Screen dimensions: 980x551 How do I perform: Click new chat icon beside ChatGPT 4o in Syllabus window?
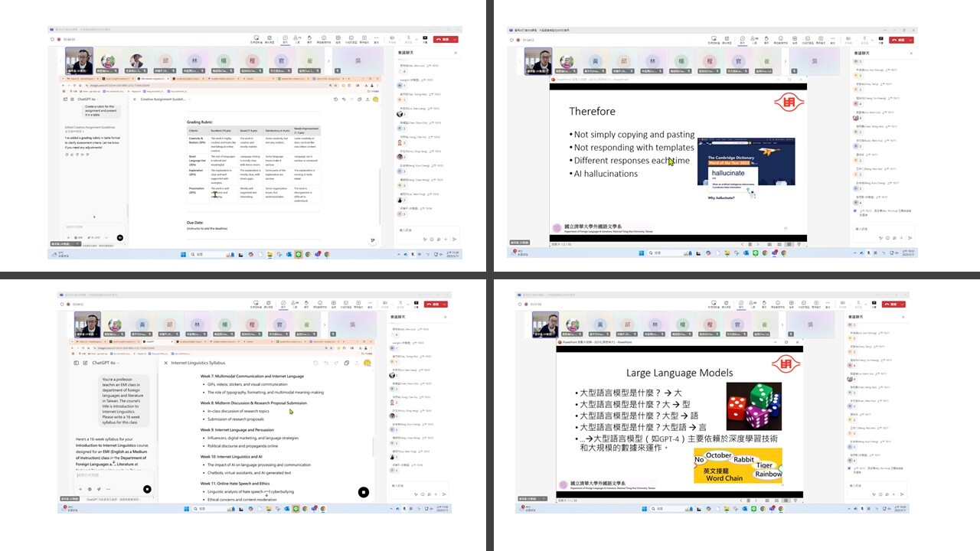click(x=86, y=363)
